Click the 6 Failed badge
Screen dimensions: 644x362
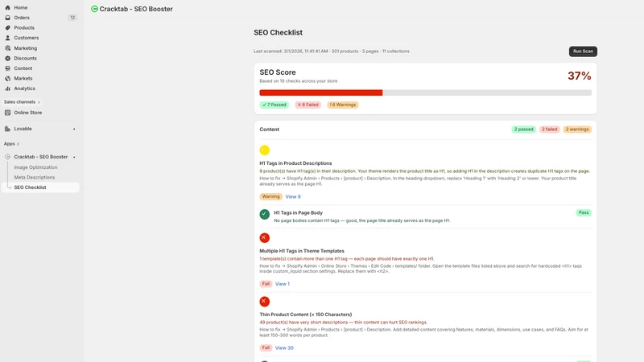tap(308, 105)
